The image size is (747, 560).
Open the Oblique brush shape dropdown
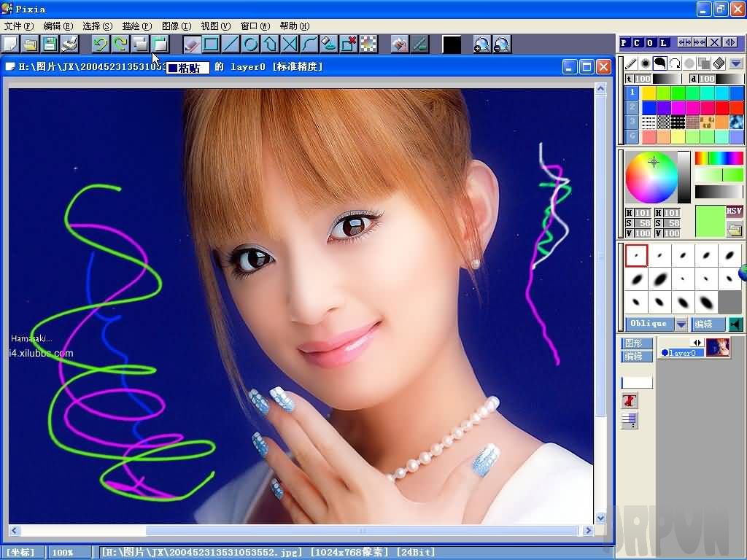[680, 324]
